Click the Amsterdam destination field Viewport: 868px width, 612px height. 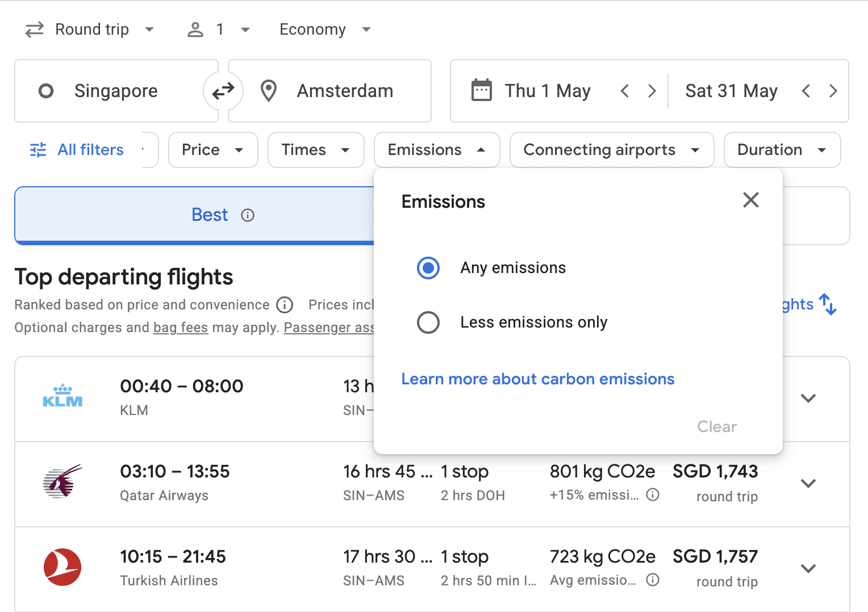[344, 91]
